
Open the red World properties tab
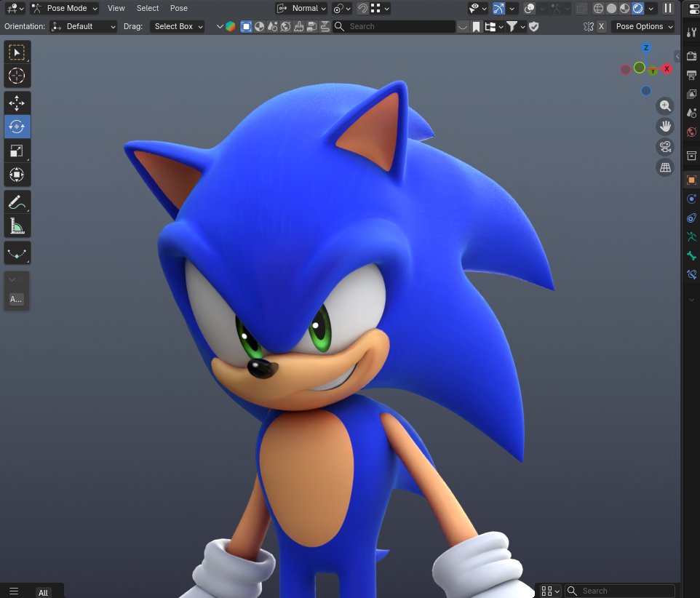(x=691, y=132)
